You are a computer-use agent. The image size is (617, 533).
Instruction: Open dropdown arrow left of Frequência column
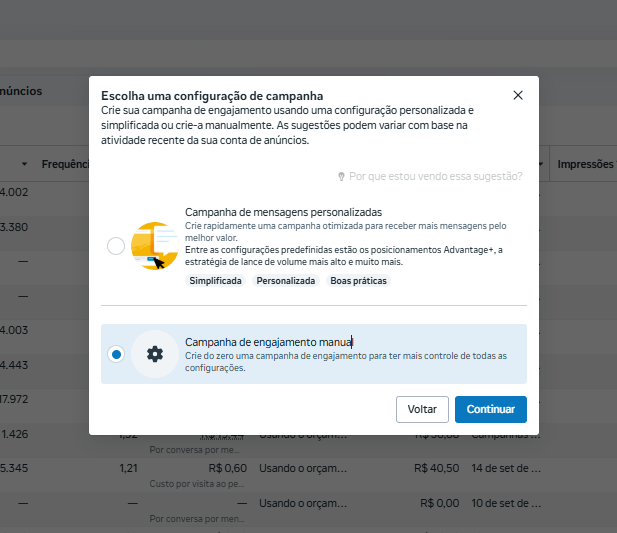click(x=24, y=164)
